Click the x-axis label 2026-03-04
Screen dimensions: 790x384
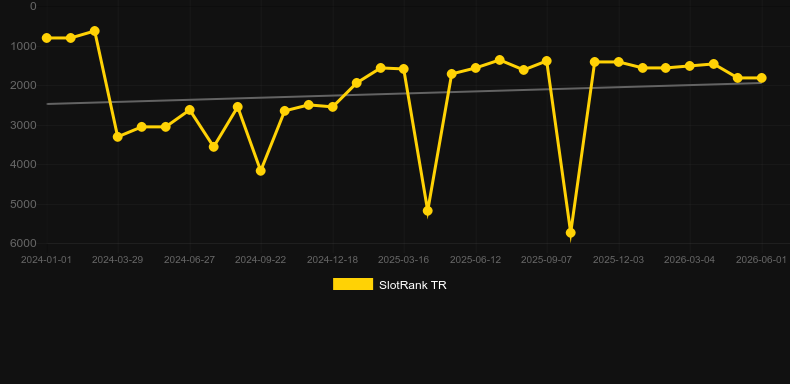(x=690, y=260)
